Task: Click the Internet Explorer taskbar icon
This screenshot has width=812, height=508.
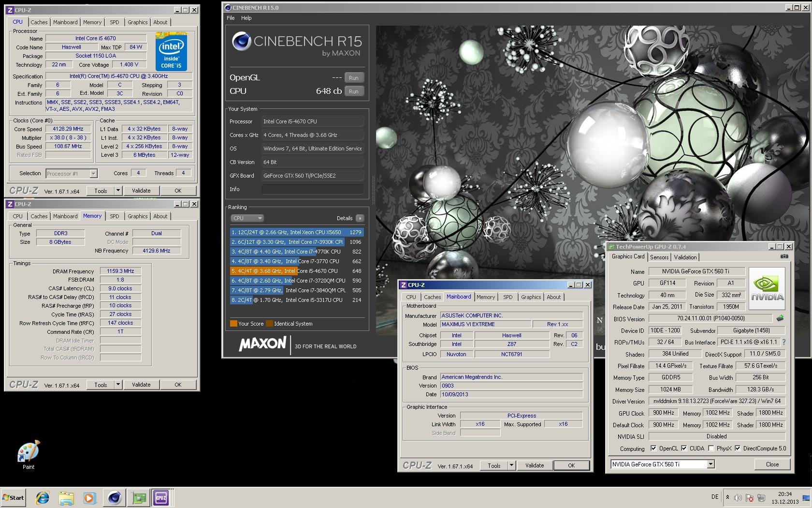Action: pos(43,498)
